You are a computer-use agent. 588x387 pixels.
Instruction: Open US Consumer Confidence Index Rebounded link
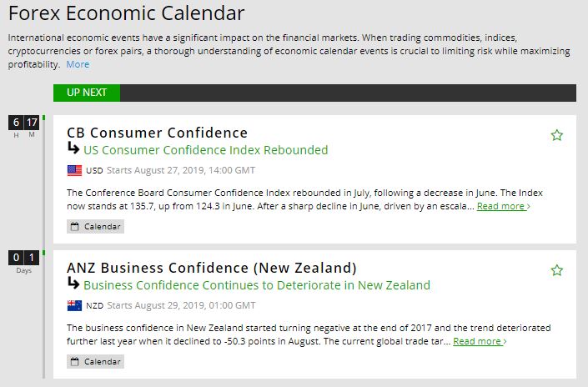(205, 150)
